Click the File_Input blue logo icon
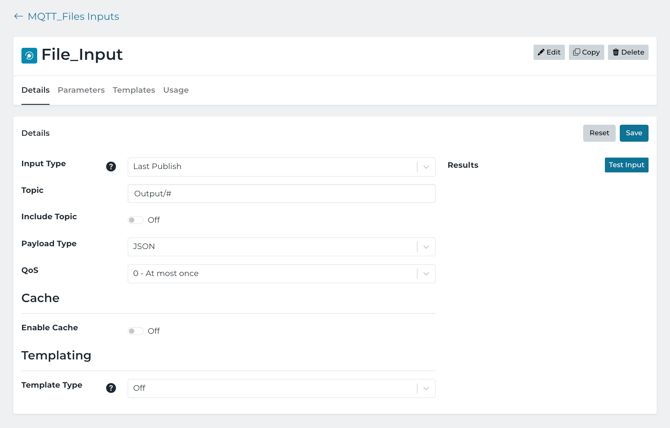The image size is (670, 428). pos(29,56)
